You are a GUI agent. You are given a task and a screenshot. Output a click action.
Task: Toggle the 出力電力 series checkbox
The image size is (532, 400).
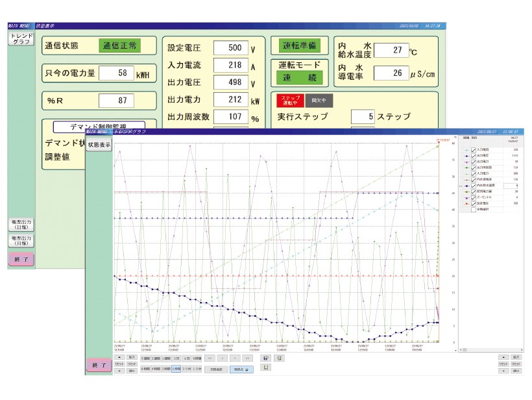(474, 162)
